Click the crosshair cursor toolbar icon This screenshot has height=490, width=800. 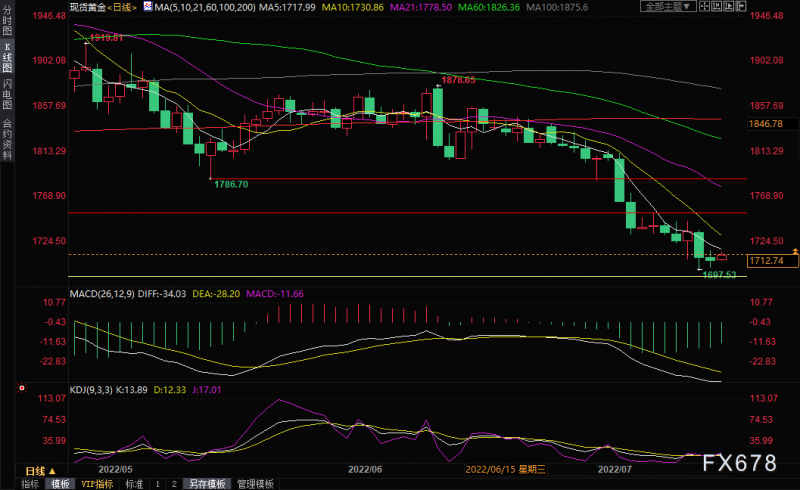point(705,6)
